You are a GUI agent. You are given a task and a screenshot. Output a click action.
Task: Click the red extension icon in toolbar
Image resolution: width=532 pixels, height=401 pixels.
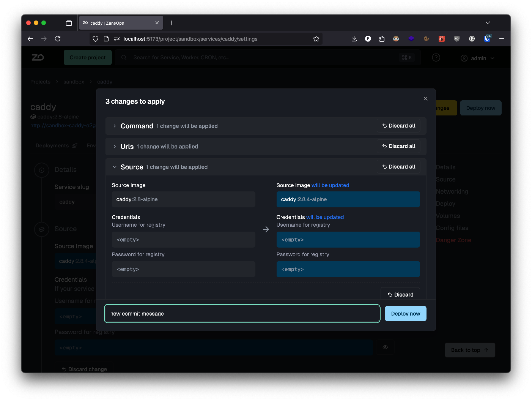pos(441,39)
